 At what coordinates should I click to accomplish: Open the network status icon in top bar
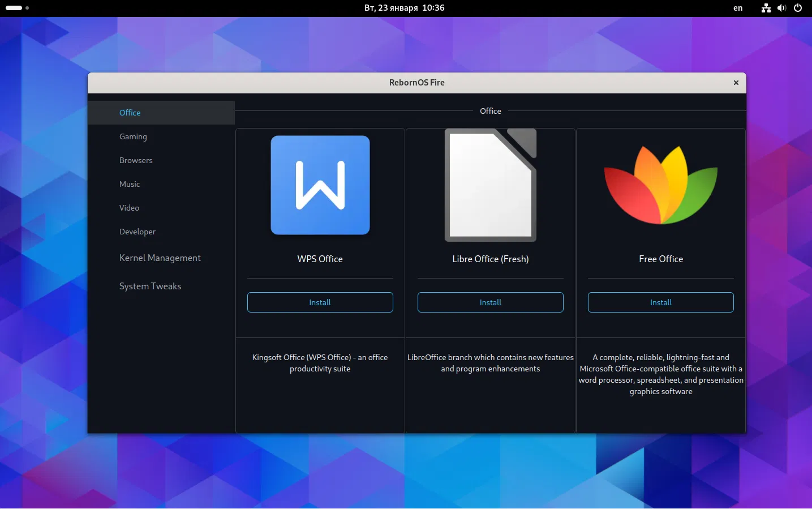pyautogui.click(x=766, y=8)
